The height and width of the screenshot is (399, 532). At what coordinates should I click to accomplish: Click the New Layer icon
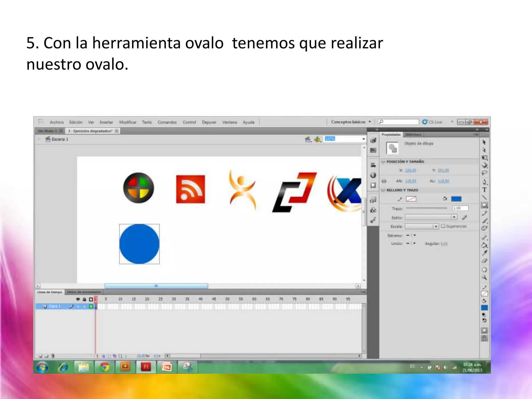click(x=40, y=356)
